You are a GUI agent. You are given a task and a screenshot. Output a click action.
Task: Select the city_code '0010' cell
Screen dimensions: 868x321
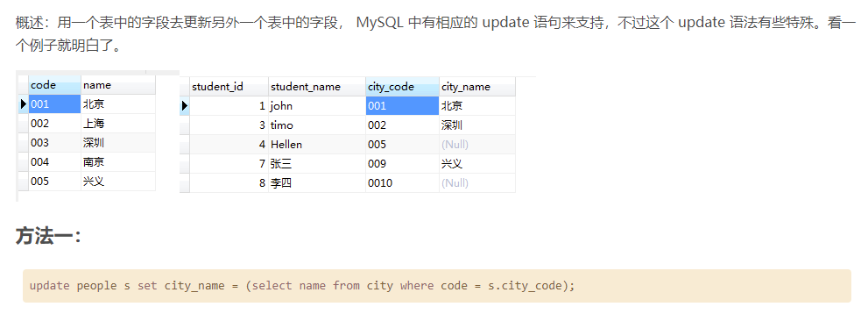tap(402, 183)
